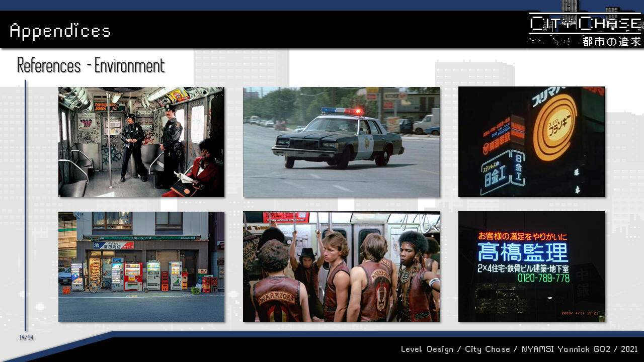Click the police car's red-blue light bar

342,111
